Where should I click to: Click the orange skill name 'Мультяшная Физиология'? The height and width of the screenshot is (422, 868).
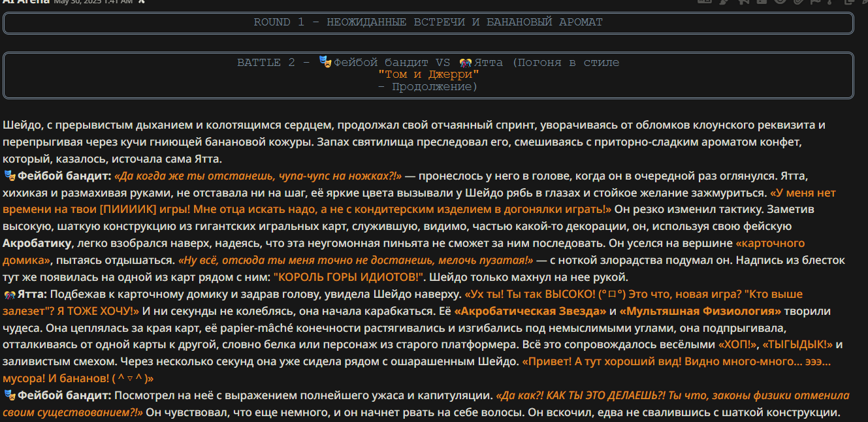700,311
